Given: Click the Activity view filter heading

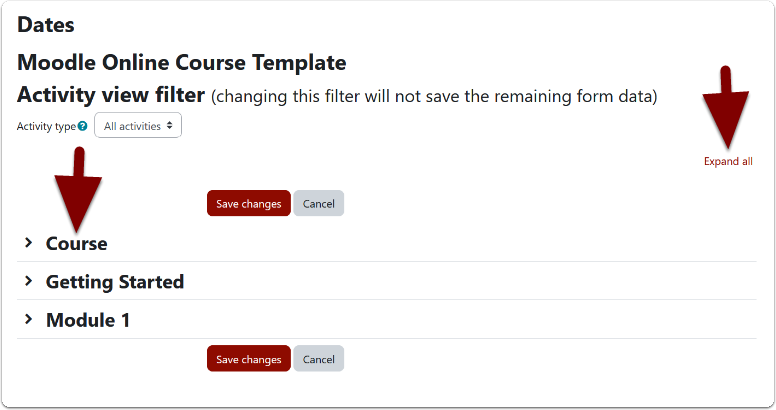Looking at the screenshot, I should [111, 96].
